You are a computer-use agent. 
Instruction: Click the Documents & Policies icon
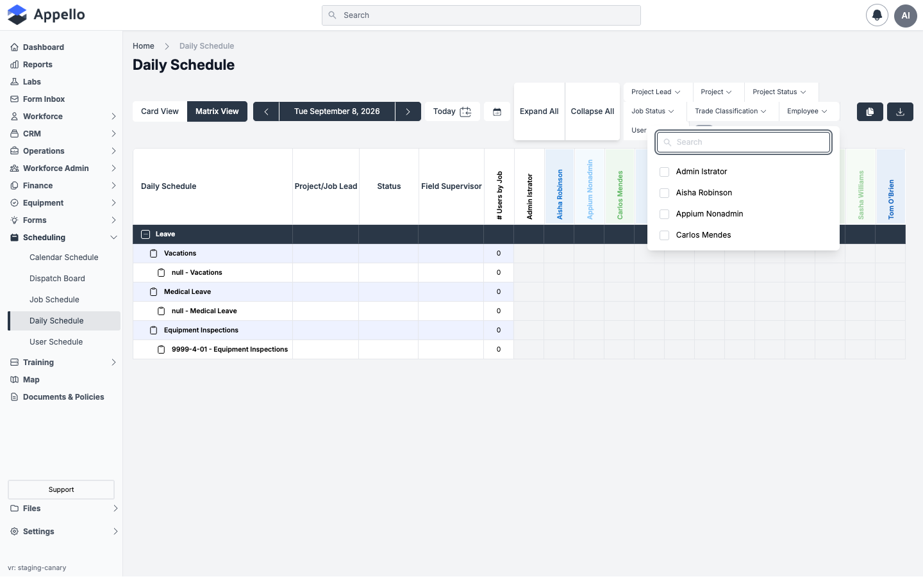(x=14, y=397)
